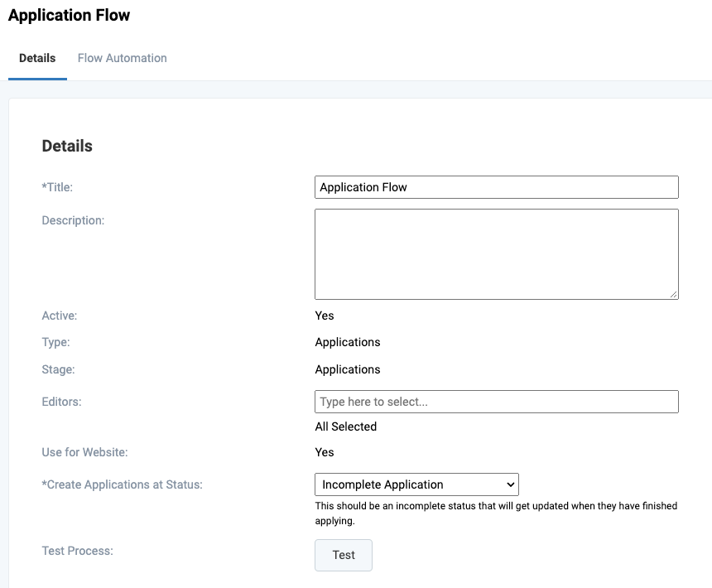This screenshot has height=588, width=712.
Task: Click the Use for Website Yes value
Action: point(324,452)
